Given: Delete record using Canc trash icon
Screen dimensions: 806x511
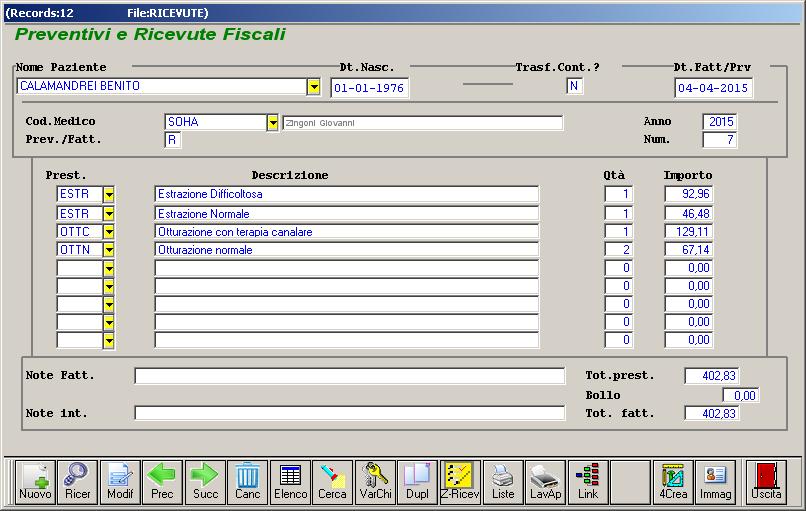Looking at the screenshot, I should pos(247,482).
